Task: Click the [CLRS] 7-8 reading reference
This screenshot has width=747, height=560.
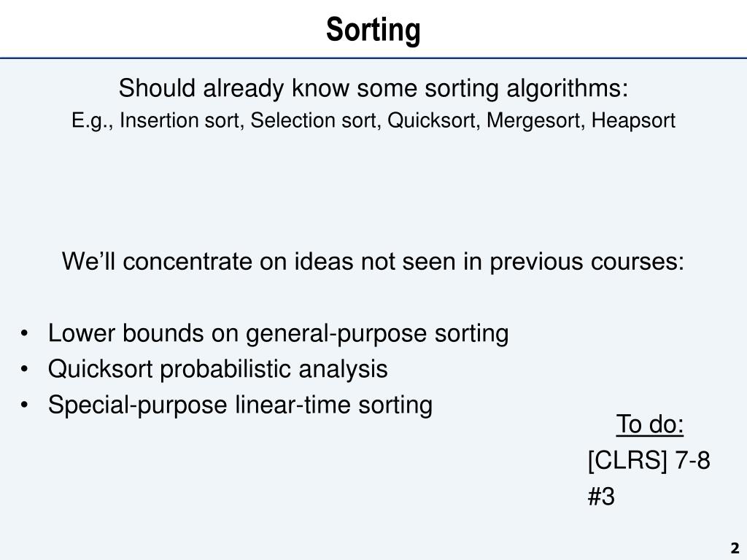Action: pyautogui.click(x=649, y=461)
